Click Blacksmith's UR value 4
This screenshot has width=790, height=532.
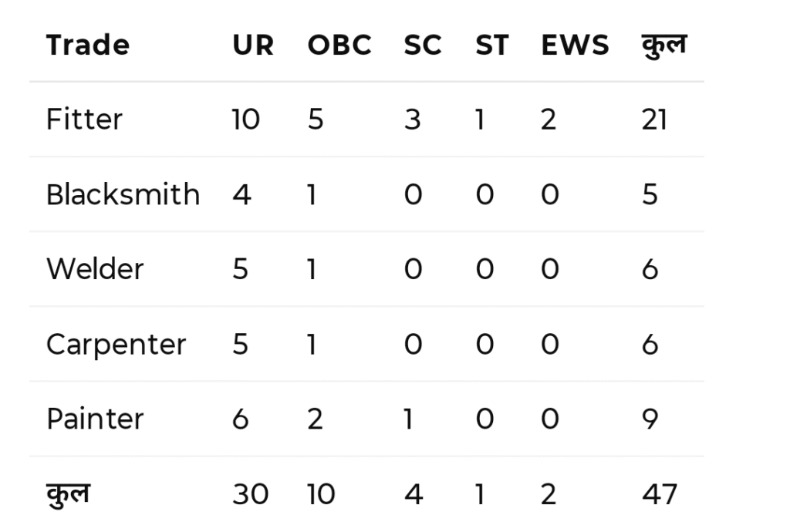click(241, 194)
